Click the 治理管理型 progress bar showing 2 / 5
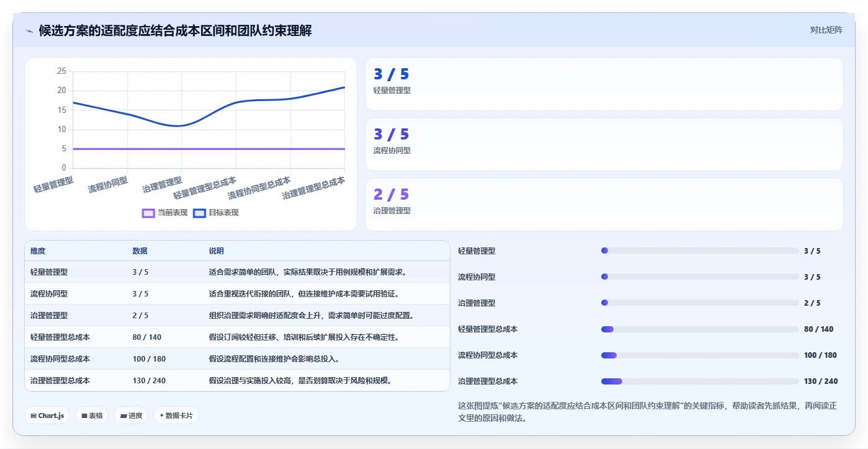Screen dimensions: 868x449 [700, 303]
